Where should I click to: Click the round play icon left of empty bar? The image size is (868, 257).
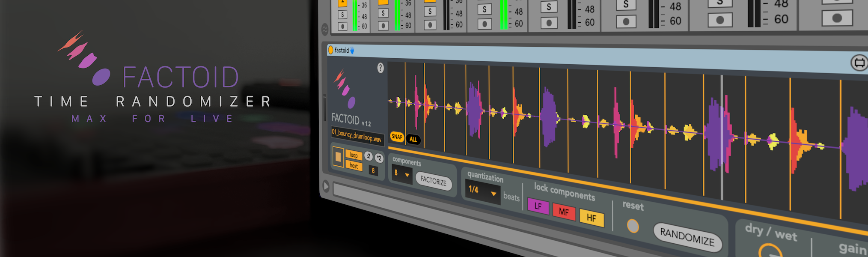(x=326, y=186)
